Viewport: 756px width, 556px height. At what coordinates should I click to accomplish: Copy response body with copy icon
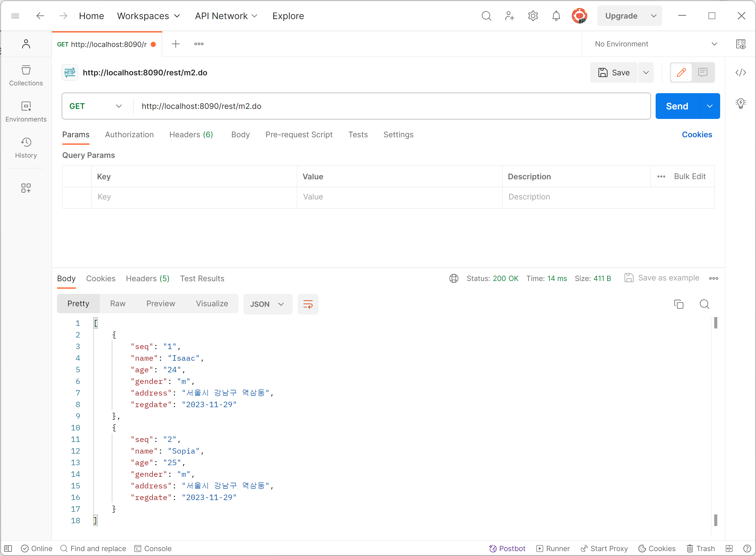[x=679, y=304]
